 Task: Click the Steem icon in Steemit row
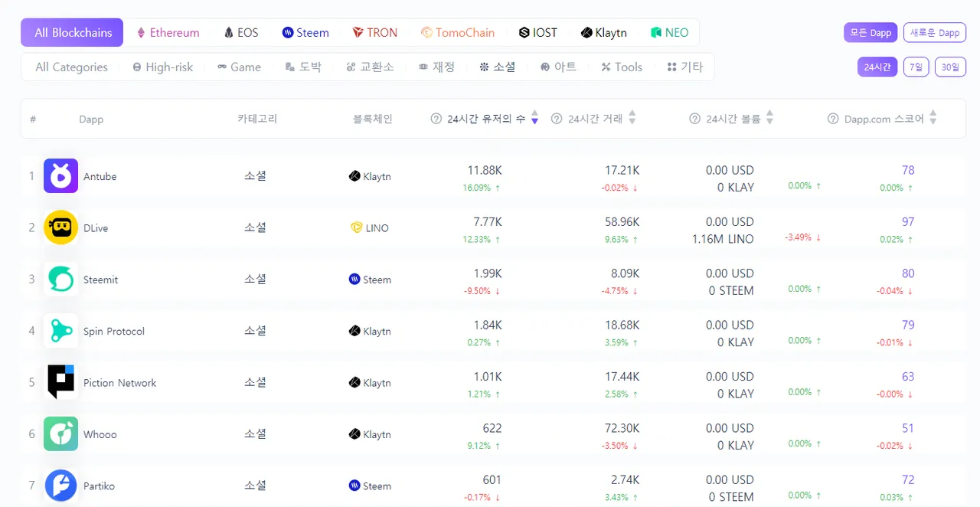354,280
